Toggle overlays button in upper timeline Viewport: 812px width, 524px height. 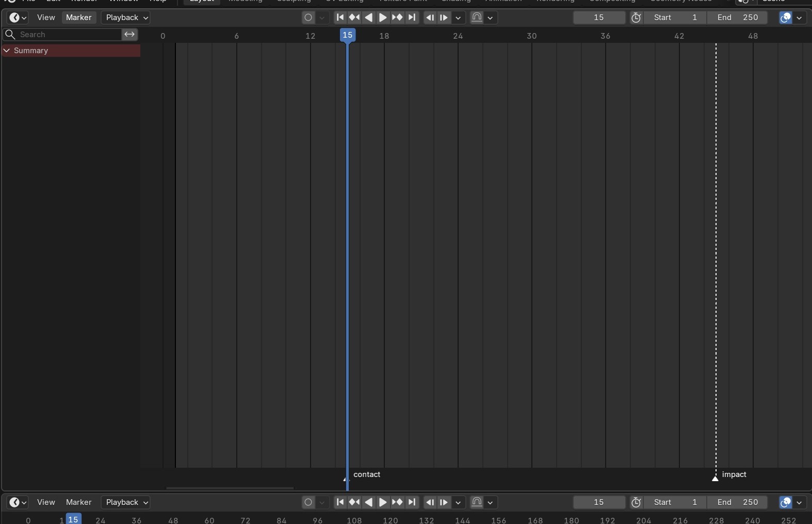tap(786, 18)
